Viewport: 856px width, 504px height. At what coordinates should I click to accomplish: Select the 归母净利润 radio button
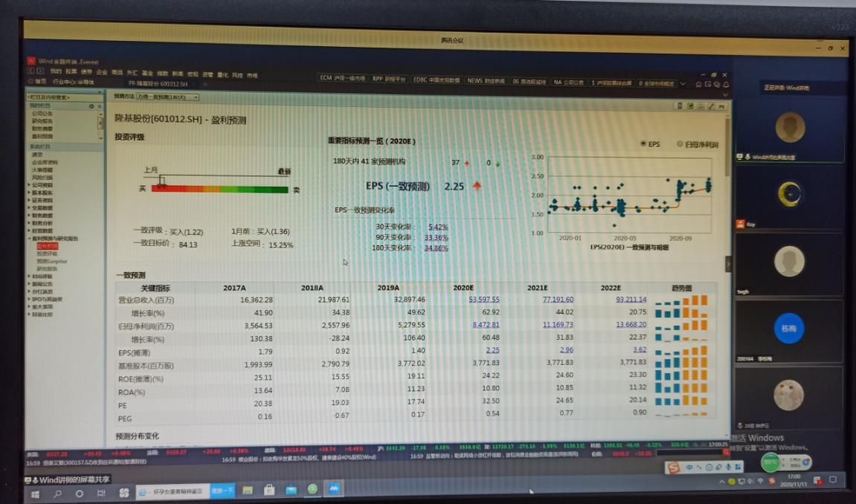680,144
